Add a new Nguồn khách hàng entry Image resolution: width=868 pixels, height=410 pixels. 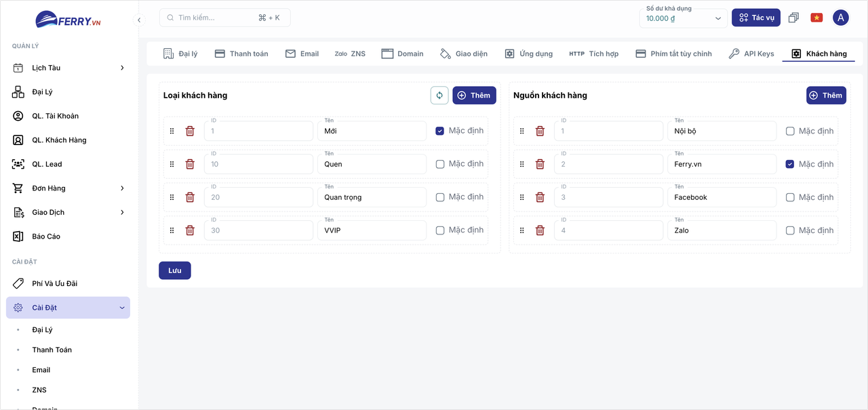click(826, 96)
